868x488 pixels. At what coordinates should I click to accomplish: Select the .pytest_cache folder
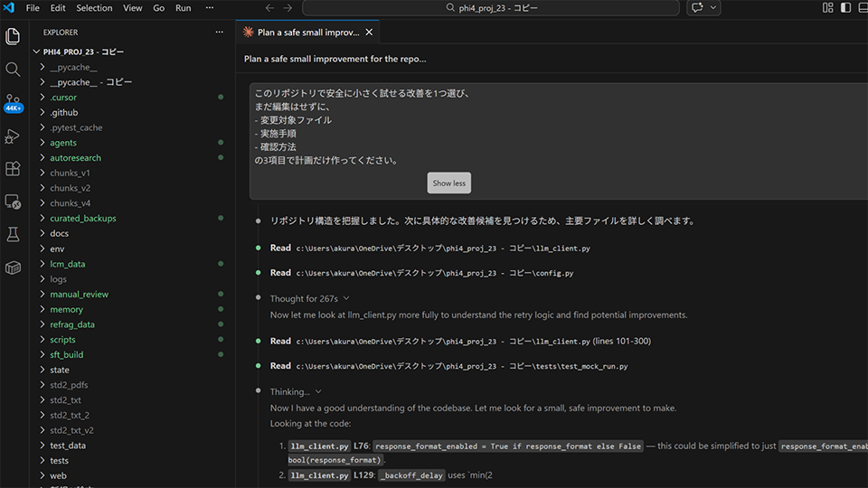tap(76, 127)
